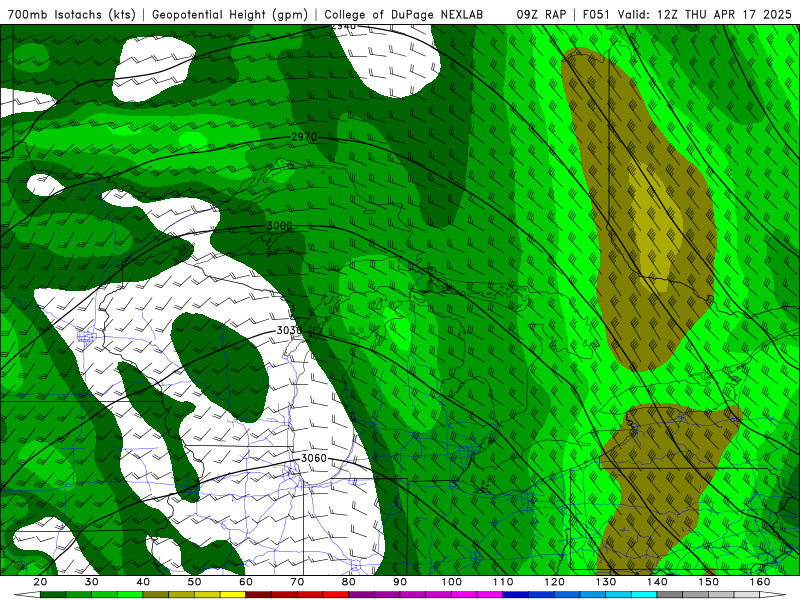Click the 150 value on the color scale
Screen dimensions: 800x600
[708, 582]
